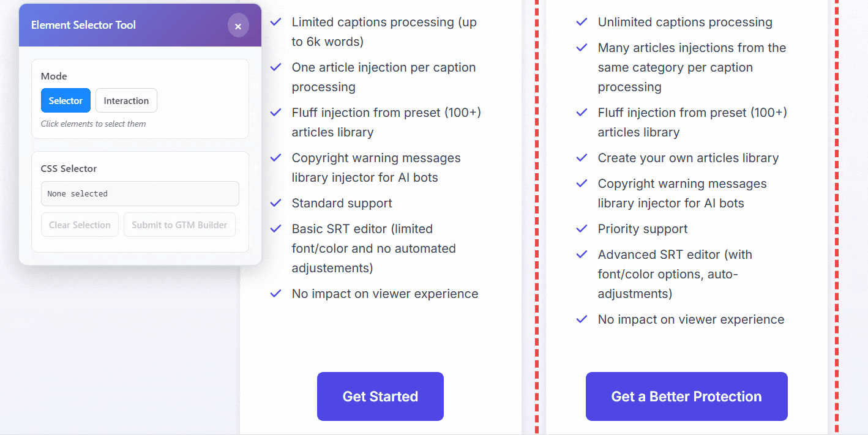Click the checkmark next to 'Limited captions processing'
This screenshot has width=868, height=435.
point(275,21)
